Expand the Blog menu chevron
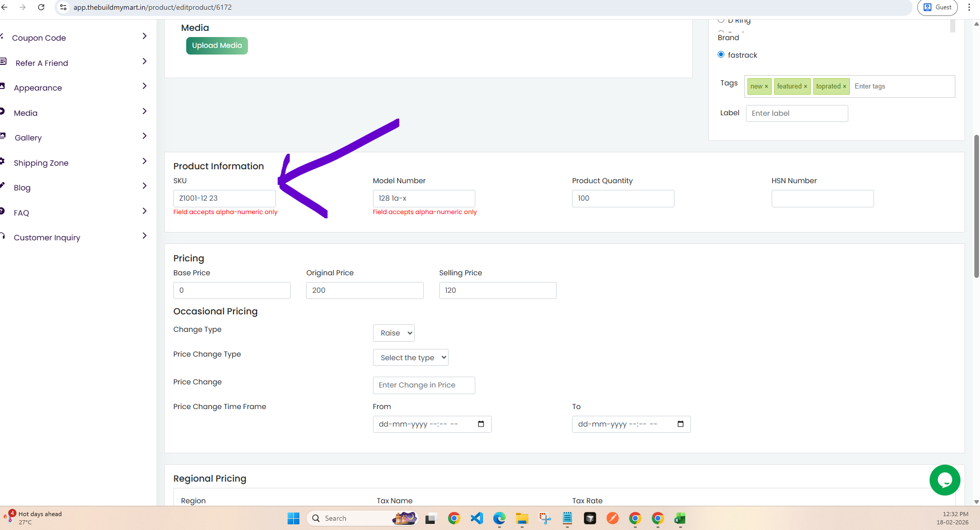Image resolution: width=980 pixels, height=530 pixels. click(x=145, y=186)
